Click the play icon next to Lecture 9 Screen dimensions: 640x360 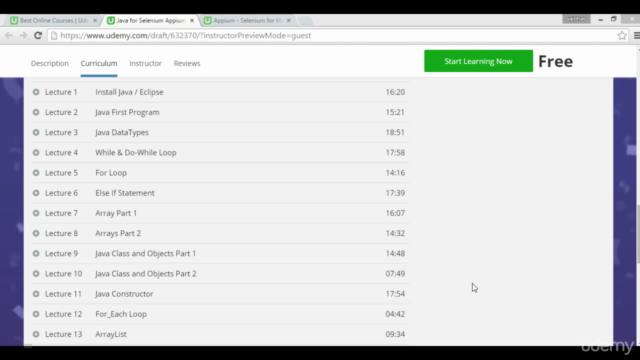pyautogui.click(x=36, y=253)
